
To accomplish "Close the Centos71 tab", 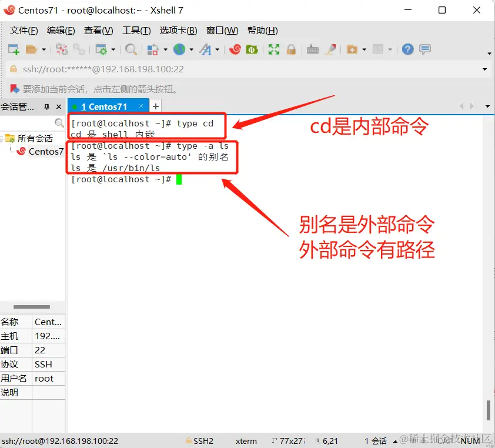I will pos(141,106).
